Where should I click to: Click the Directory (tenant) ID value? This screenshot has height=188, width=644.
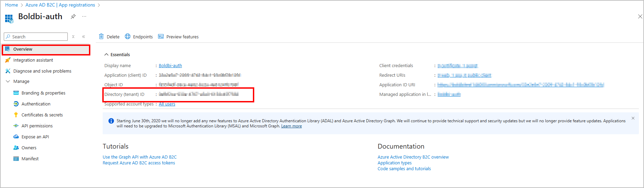click(198, 94)
